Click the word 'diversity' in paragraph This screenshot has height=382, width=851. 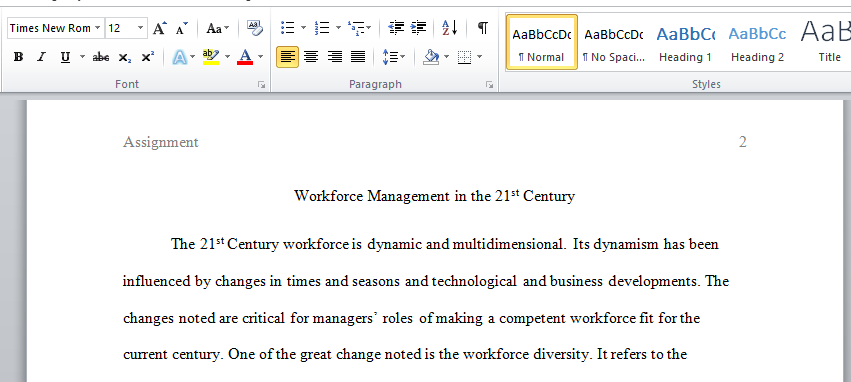pos(562,355)
